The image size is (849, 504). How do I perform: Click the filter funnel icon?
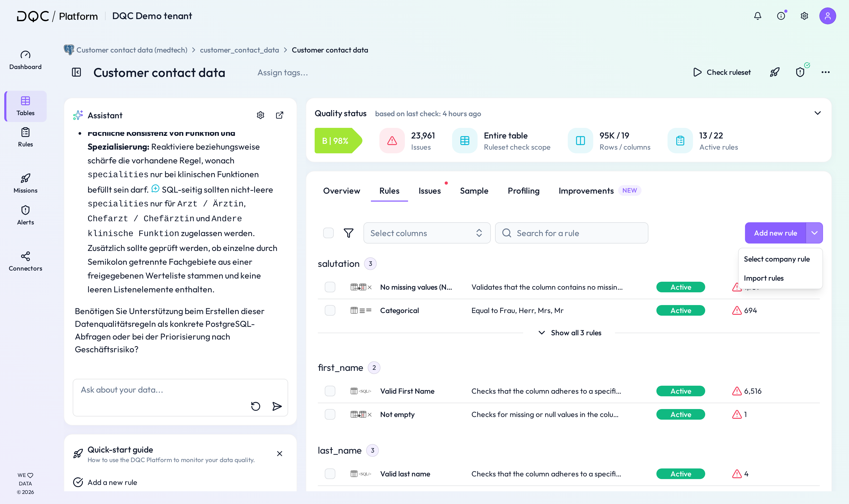click(348, 233)
